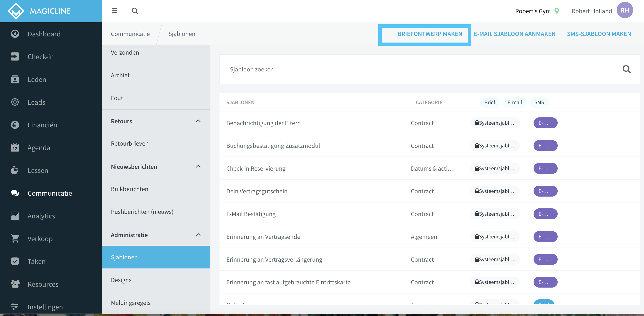Collapse the Nieuwsberichten section
This screenshot has width=644, height=316.
click(x=198, y=166)
